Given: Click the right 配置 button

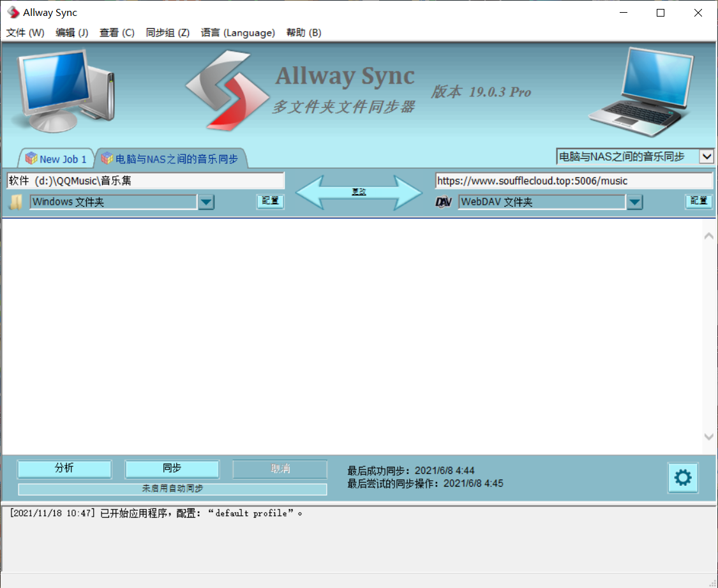Looking at the screenshot, I should pos(699,202).
